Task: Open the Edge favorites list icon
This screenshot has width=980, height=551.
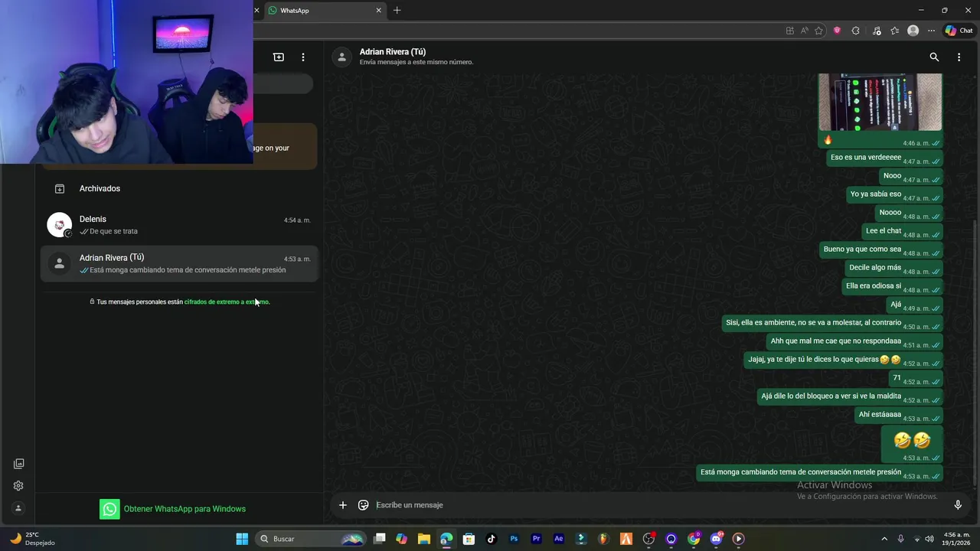Action: tap(894, 31)
